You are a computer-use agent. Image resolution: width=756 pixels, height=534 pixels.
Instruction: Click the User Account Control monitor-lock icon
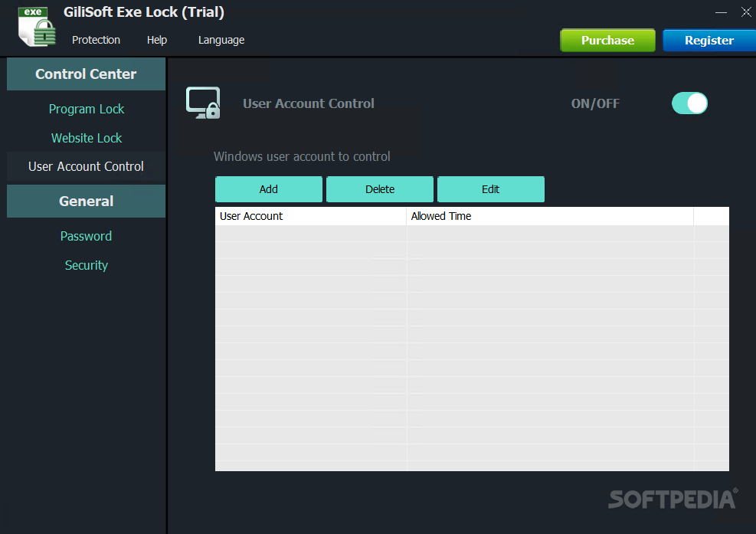[x=203, y=103]
